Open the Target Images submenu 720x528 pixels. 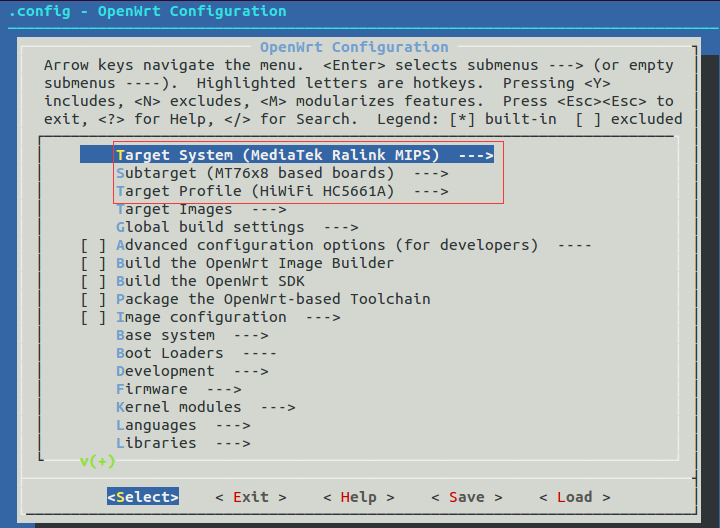tap(201, 209)
